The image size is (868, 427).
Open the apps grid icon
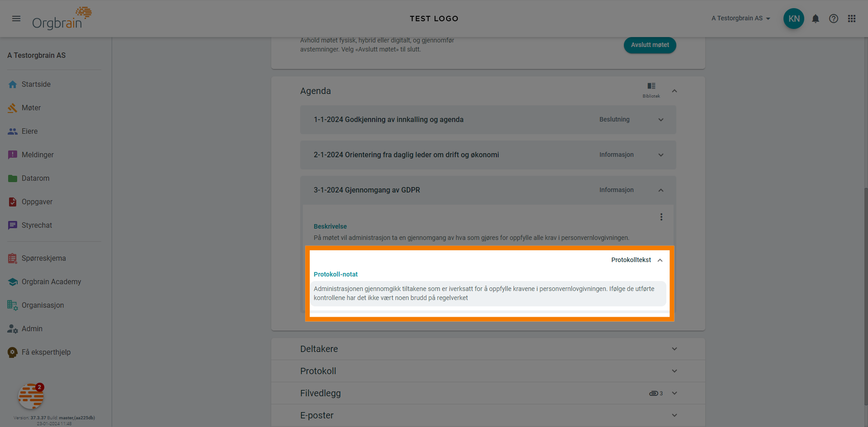pyautogui.click(x=852, y=19)
